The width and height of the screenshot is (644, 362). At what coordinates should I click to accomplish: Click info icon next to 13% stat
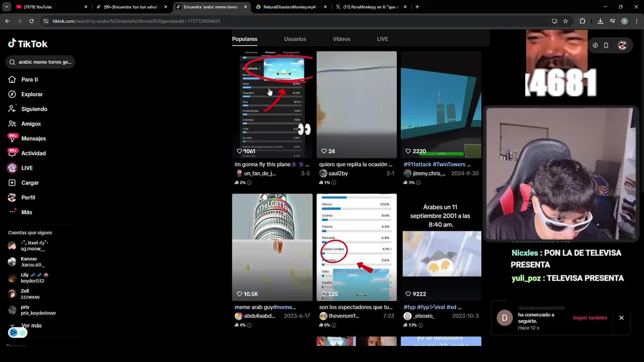pyautogui.click(x=420, y=325)
